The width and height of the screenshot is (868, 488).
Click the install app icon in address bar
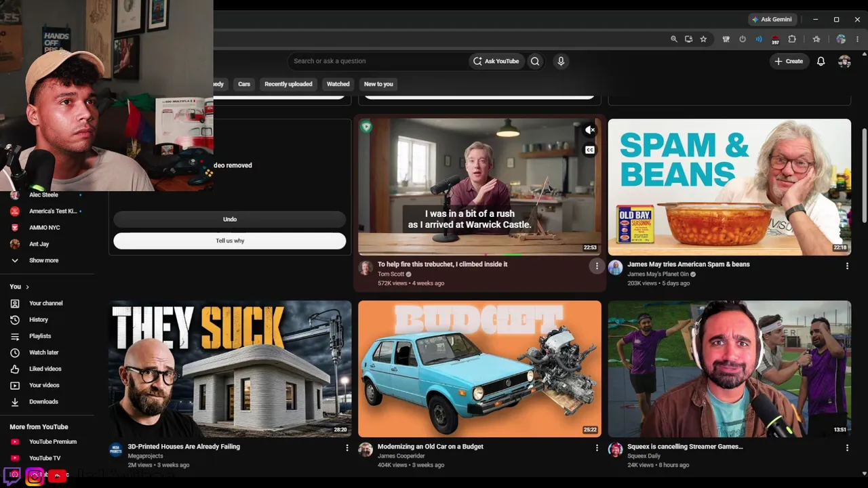(x=688, y=39)
